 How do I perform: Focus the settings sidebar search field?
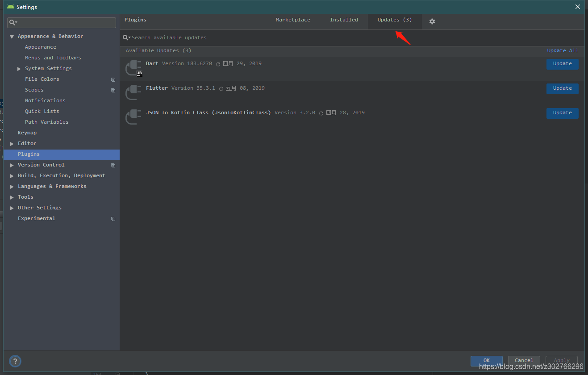pos(62,22)
